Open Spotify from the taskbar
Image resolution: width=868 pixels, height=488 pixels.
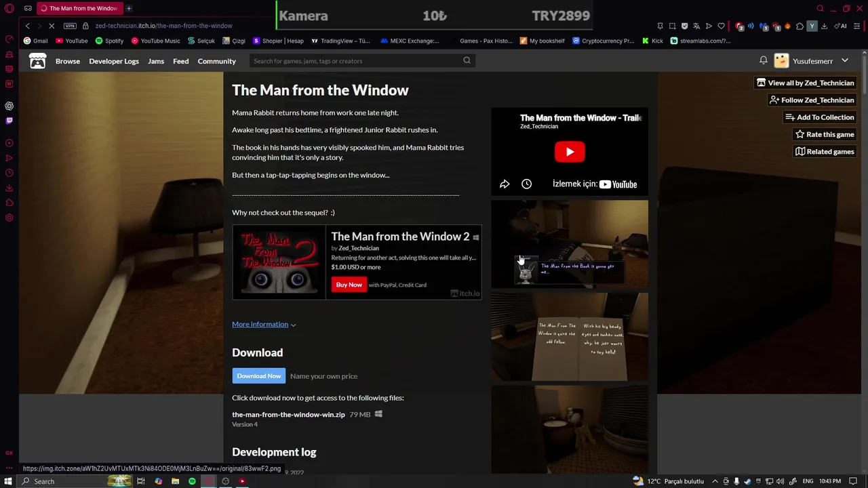point(192,481)
